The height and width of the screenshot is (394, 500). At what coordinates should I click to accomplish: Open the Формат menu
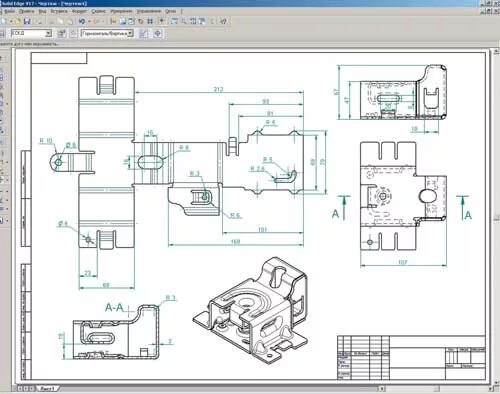79,11
